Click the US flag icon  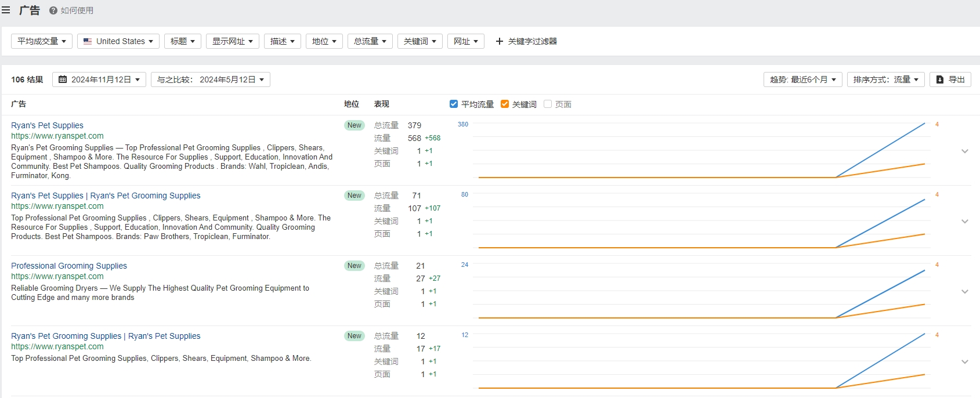pyautogui.click(x=88, y=41)
